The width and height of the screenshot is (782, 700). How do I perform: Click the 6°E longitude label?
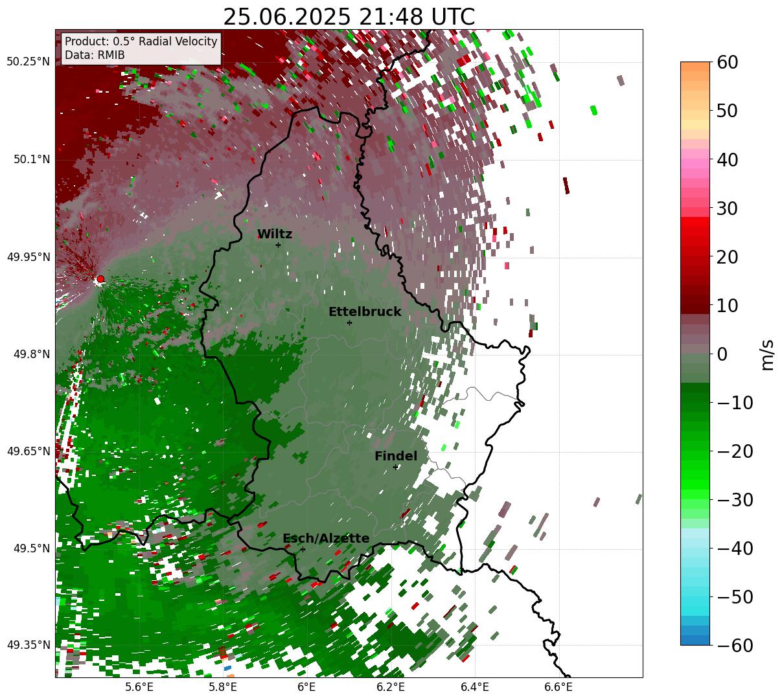coord(306,687)
